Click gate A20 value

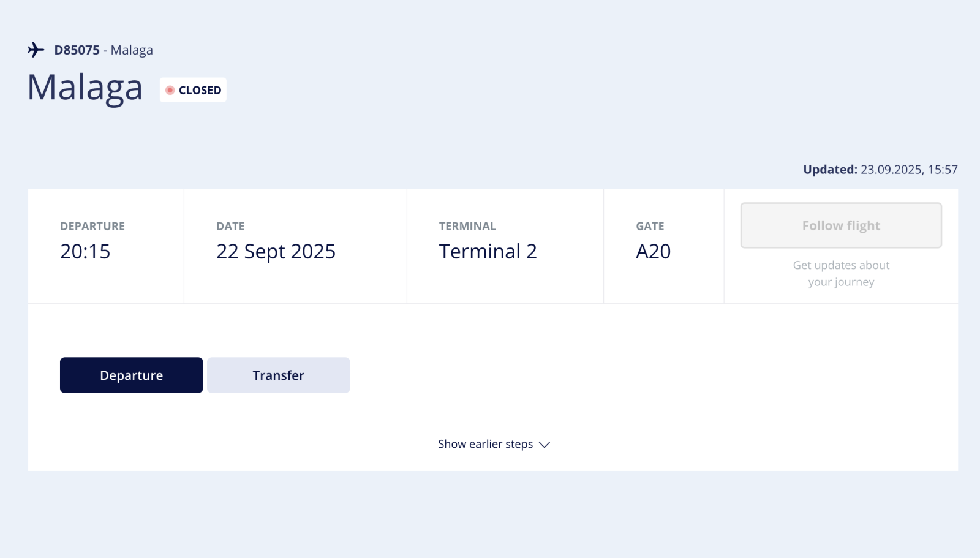[x=653, y=251]
